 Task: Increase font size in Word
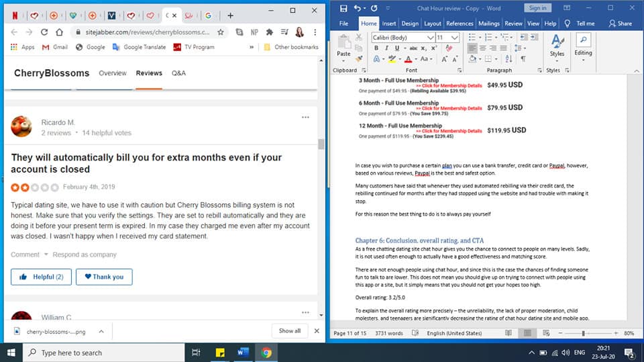(x=444, y=59)
